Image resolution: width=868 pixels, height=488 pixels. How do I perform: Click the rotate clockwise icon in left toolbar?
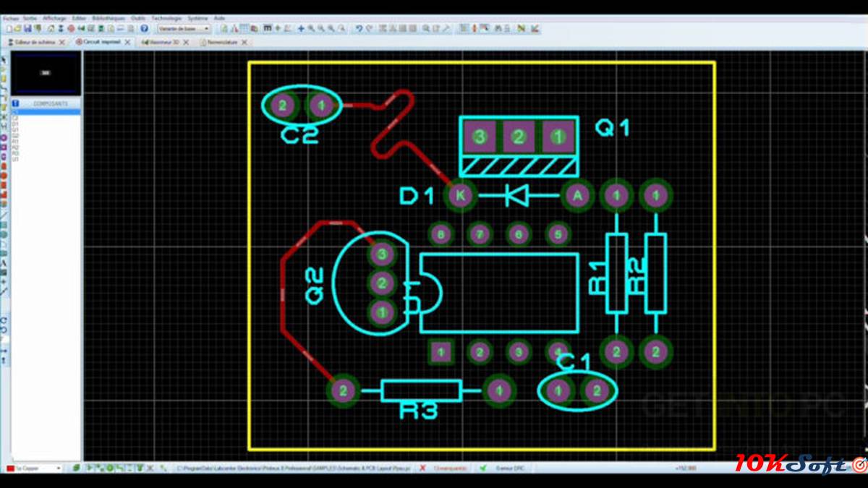tap(4, 319)
